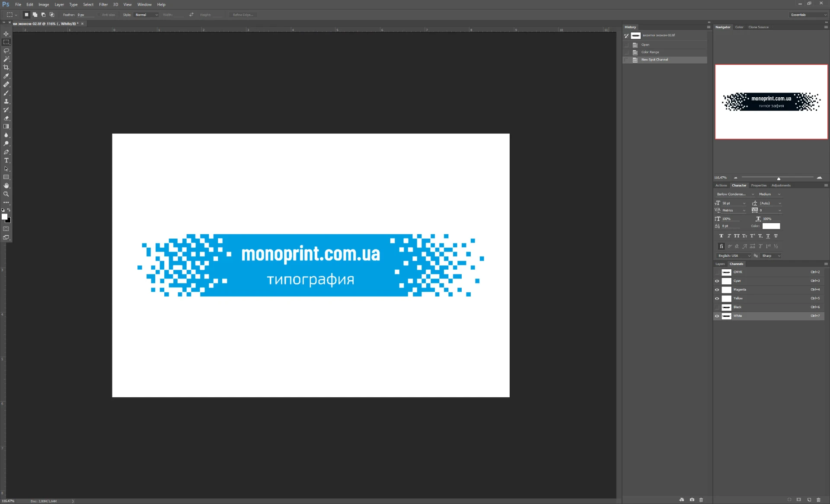Open the Window menu
Image resolution: width=830 pixels, height=504 pixels.
click(144, 4)
